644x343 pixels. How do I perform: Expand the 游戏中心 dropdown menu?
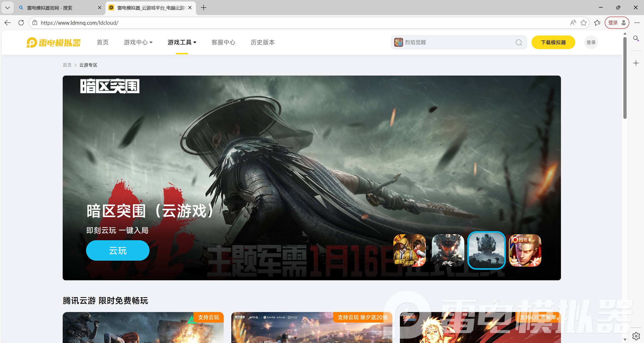138,42
